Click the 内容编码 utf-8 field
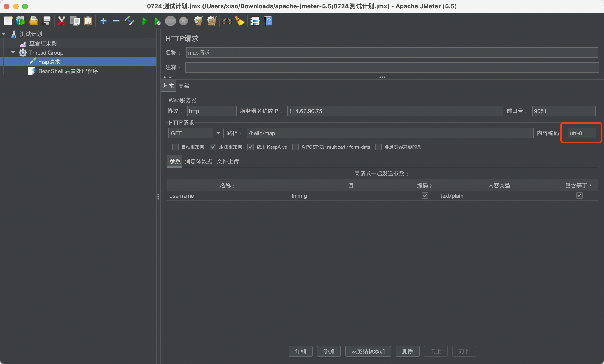 pos(582,133)
